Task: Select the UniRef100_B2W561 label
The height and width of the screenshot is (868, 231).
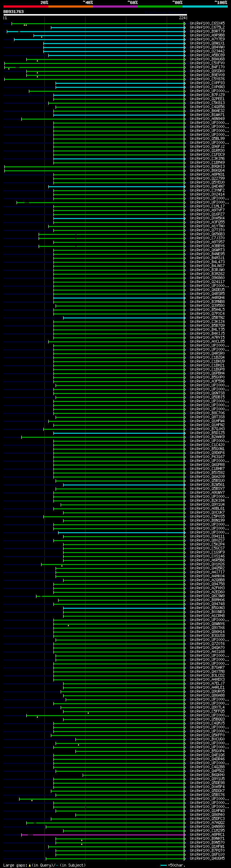Action: [207, 485]
